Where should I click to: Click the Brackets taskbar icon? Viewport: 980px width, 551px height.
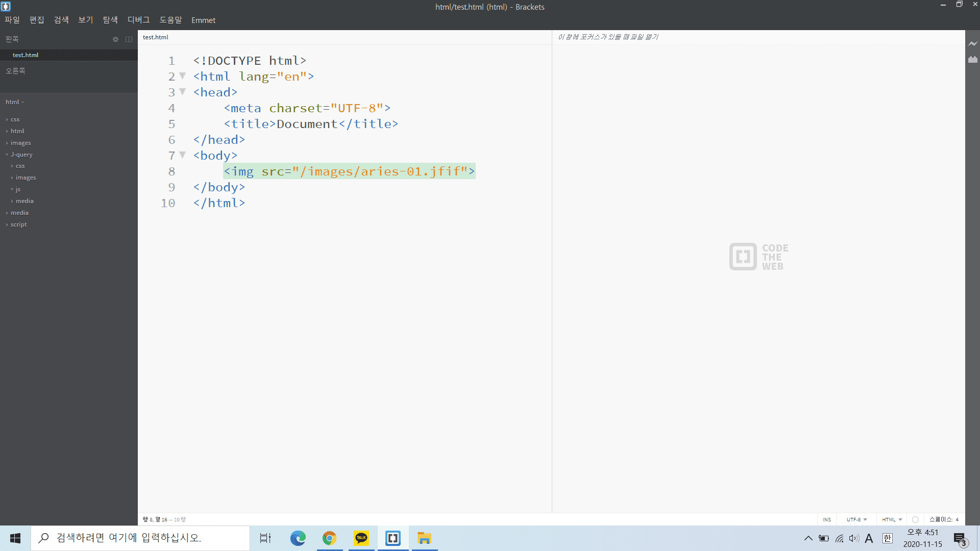tap(393, 538)
